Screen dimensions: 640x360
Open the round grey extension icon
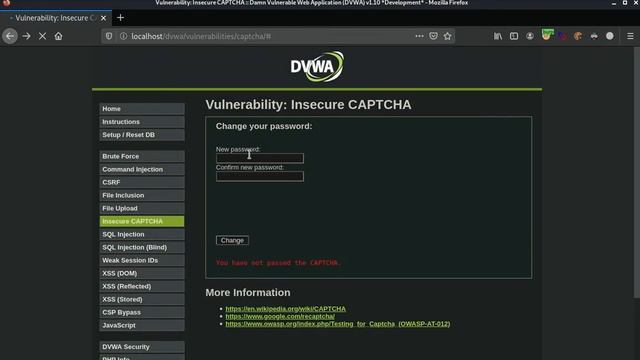point(610,36)
